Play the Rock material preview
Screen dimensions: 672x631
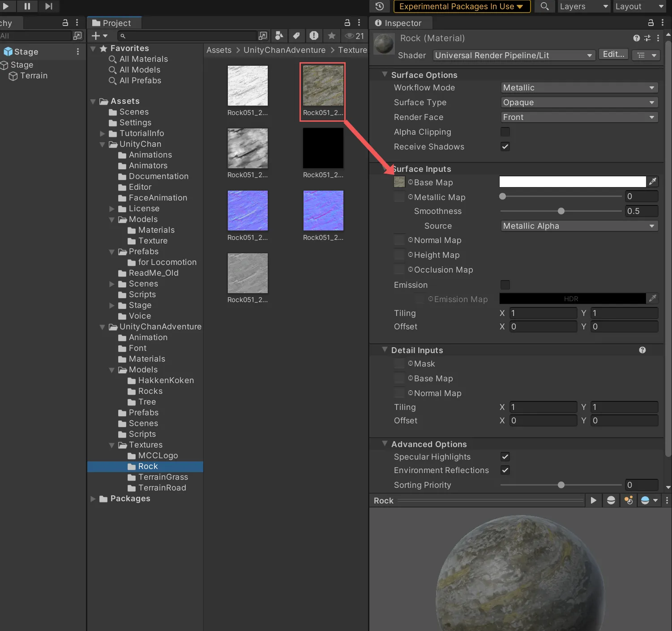pos(593,500)
